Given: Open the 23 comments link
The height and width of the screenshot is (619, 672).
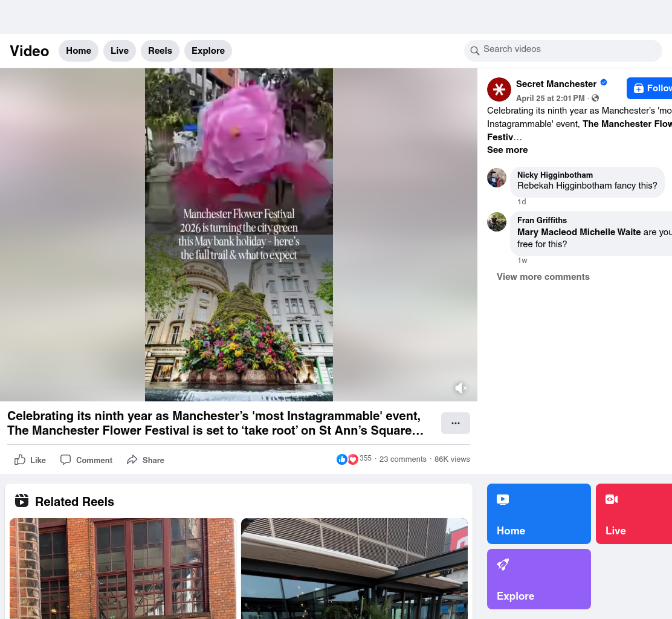Looking at the screenshot, I should point(403,459).
